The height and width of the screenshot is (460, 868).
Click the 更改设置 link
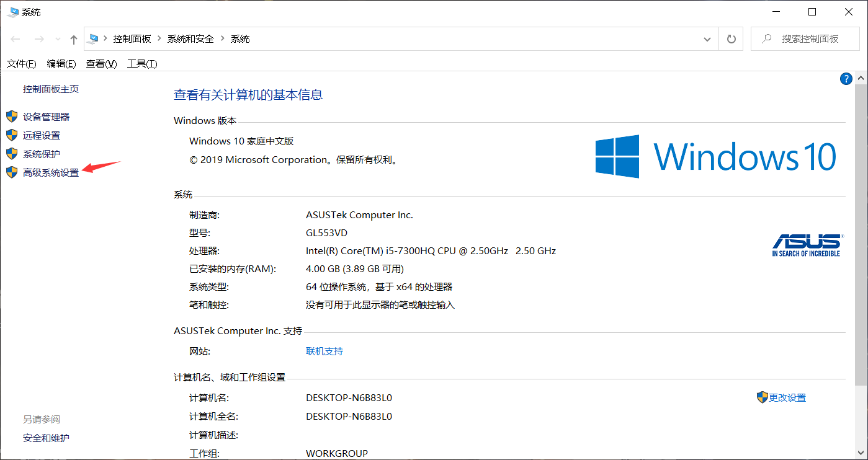click(787, 398)
